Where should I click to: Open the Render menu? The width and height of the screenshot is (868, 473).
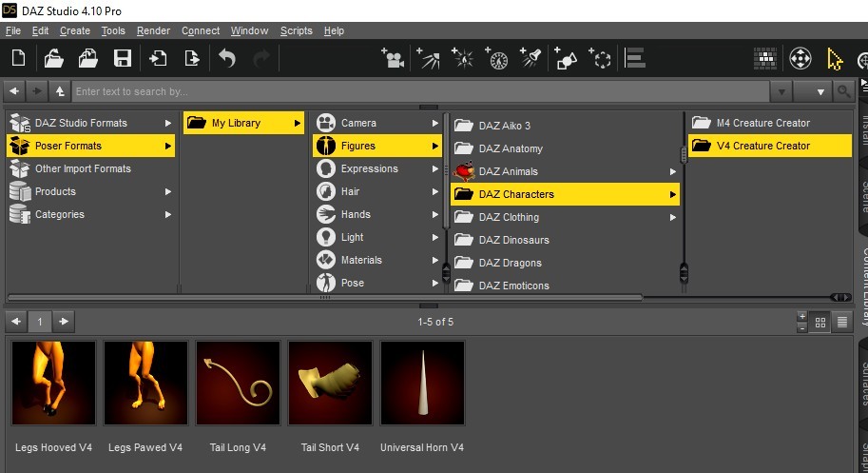153,31
